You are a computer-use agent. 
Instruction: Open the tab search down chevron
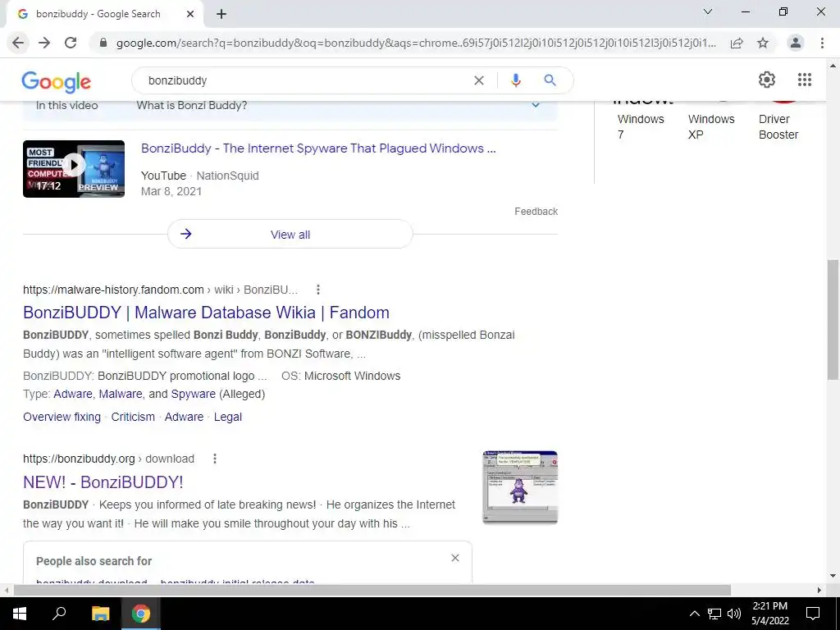tap(708, 11)
